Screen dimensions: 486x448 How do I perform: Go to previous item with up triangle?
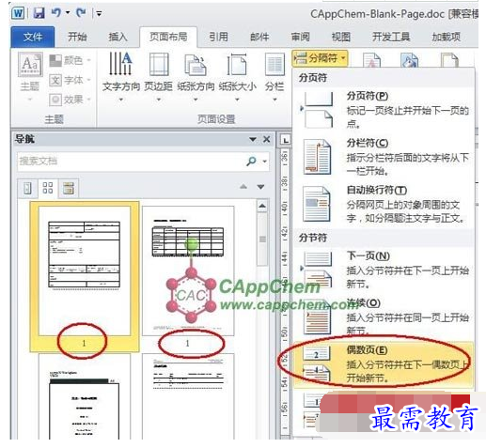(x=243, y=187)
